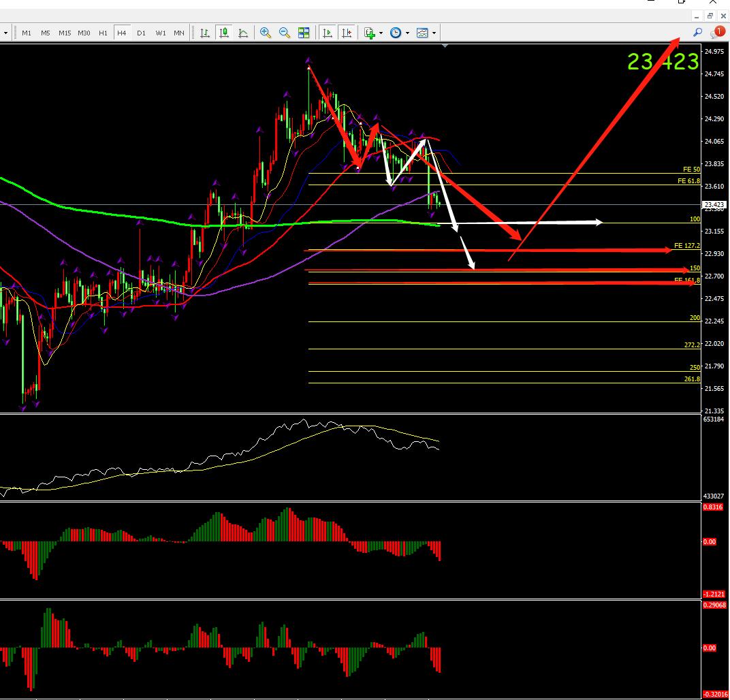The image size is (730, 700).
Task: Choose the W1 timeframe button
Action: [x=161, y=33]
